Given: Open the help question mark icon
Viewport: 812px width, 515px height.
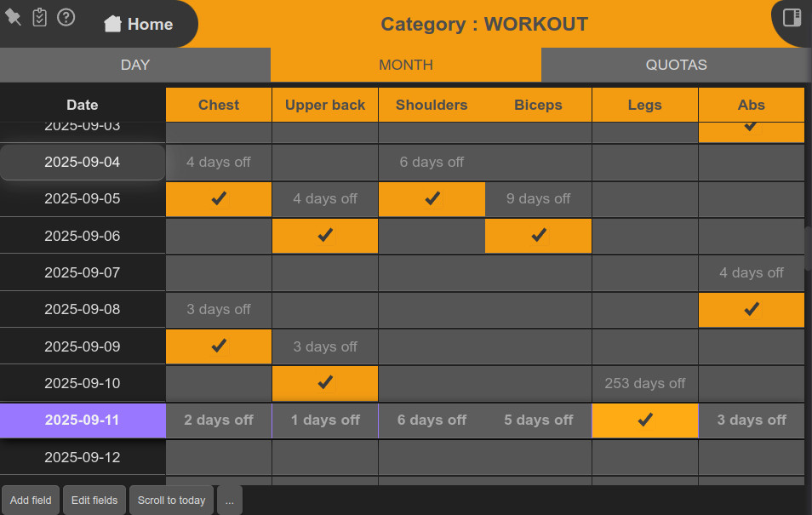Looking at the screenshot, I should pos(66,17).
